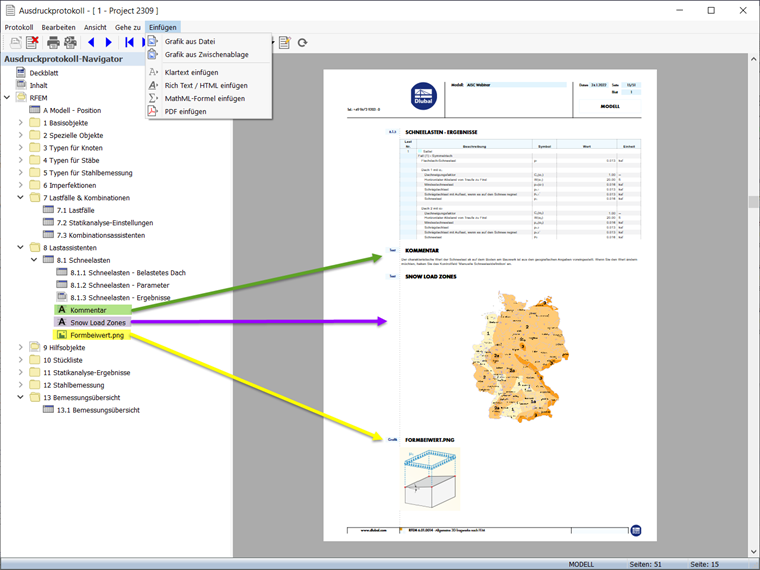
Task: Click 'MODELL' in status bar
Action: pos(581,564)
